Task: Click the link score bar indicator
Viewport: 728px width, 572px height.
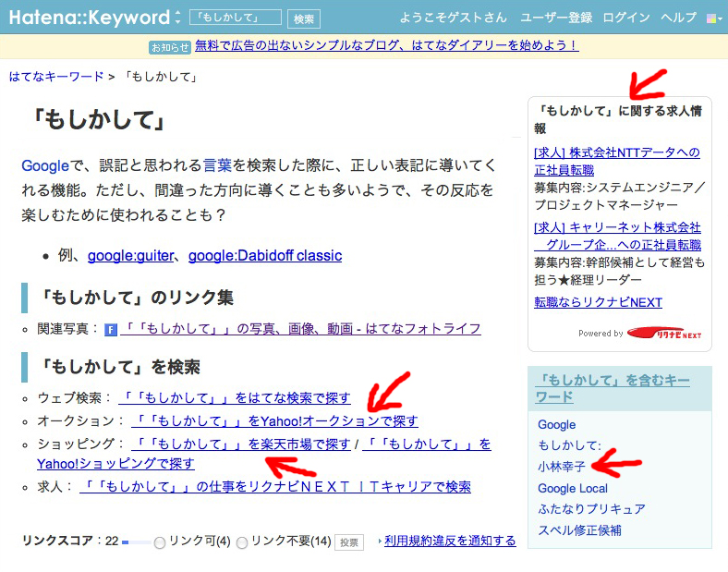Action: 136,542
